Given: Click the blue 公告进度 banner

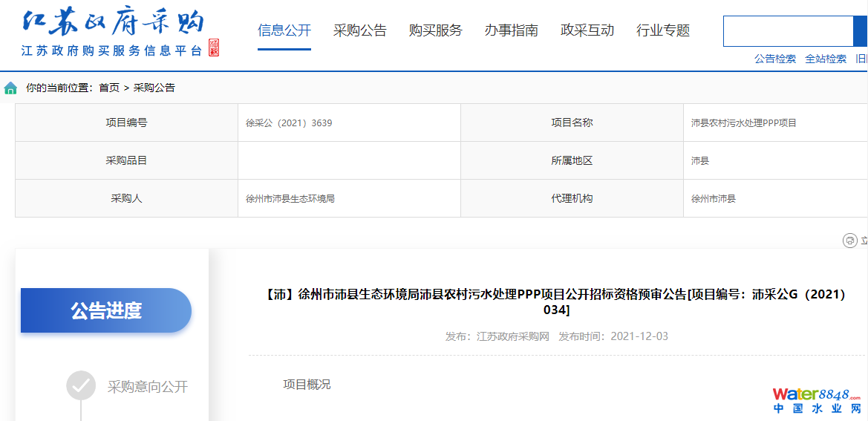Looking at the screenshot, I should coord(106,310).
